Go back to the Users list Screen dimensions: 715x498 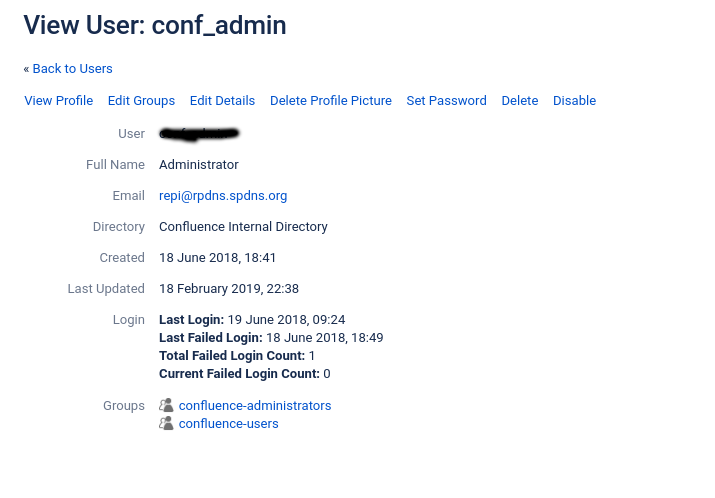coord(73,68)
